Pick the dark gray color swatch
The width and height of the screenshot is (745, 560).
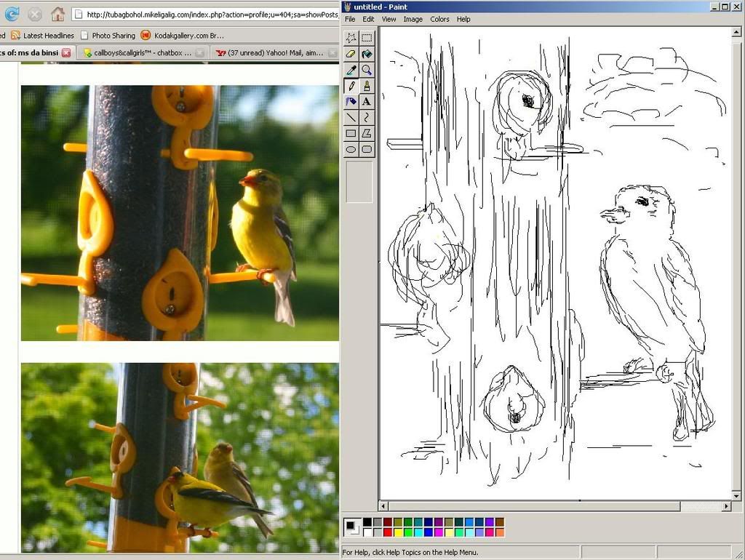tap(378, 522)
